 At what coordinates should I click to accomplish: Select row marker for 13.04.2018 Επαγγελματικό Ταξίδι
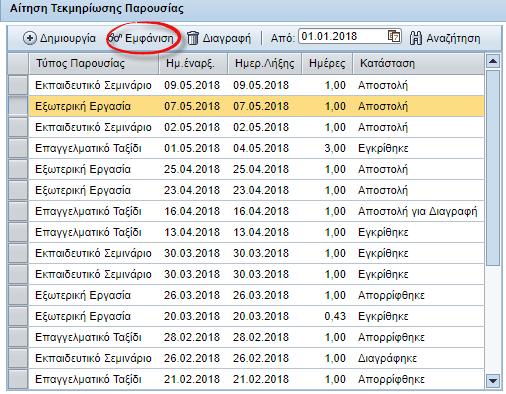click(18, 232)
